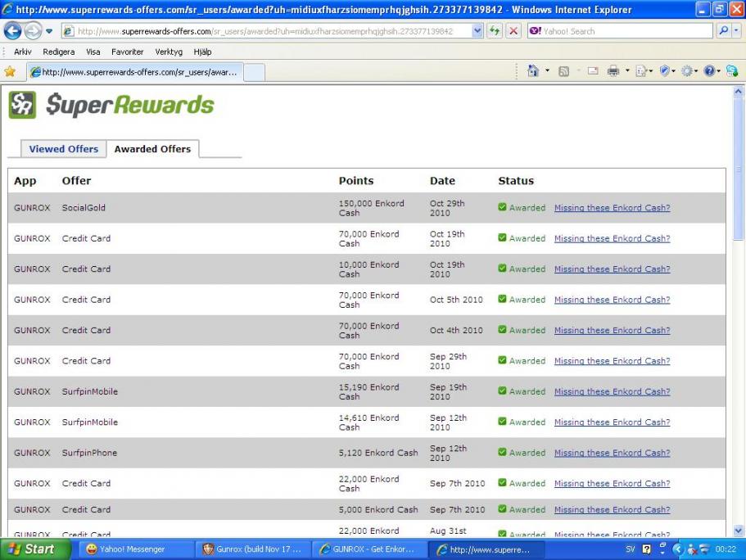
Task: Open the Favorites star icon
Action: point(10,71)
